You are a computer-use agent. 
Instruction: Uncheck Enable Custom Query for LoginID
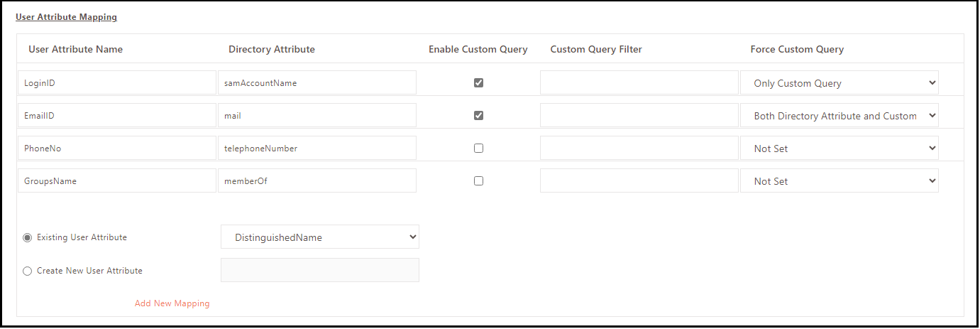click(x=478, y=82)
